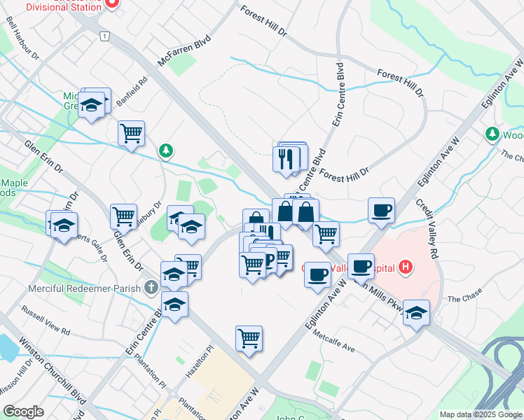This screenshot has width=524, height=420.
Task: Click the Russell View Rd label
Action: (x=46, y=320)
